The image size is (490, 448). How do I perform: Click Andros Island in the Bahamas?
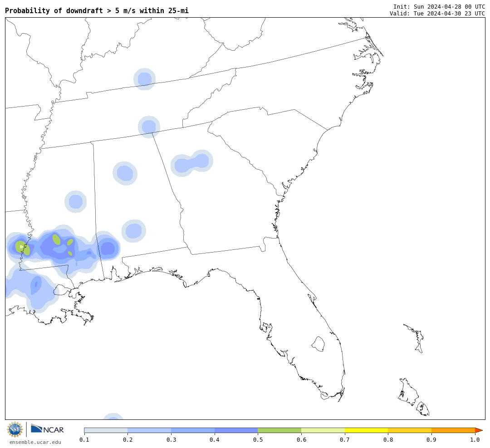(x=408, y=393)
